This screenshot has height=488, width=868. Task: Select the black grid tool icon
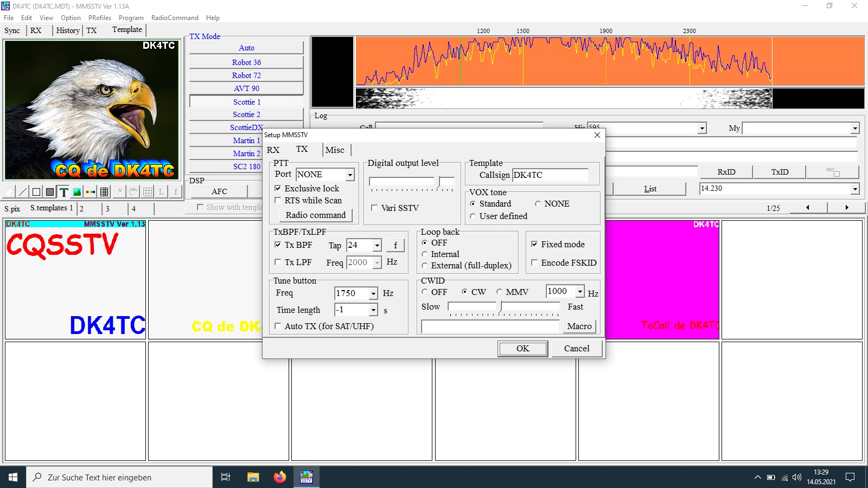[104, 191]
